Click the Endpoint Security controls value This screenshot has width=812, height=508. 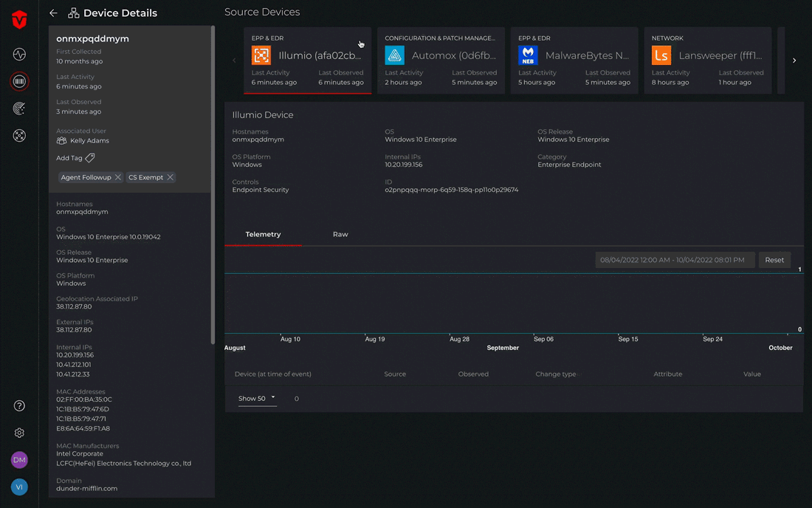pyautogui.click(x=261, y=190)
